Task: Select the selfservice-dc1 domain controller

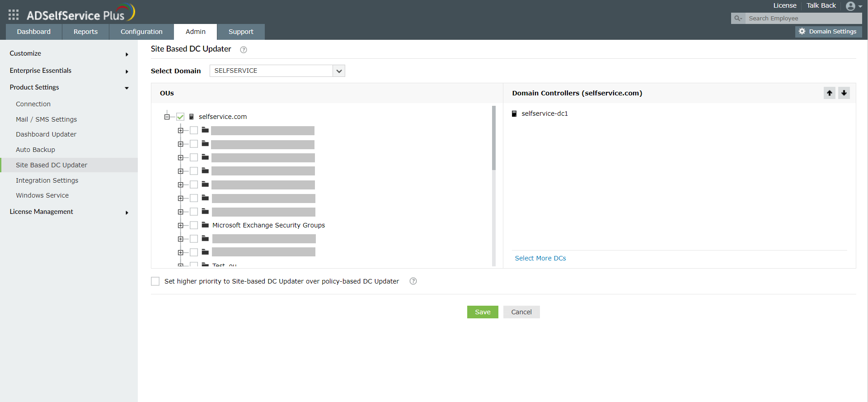Action: 544,114
